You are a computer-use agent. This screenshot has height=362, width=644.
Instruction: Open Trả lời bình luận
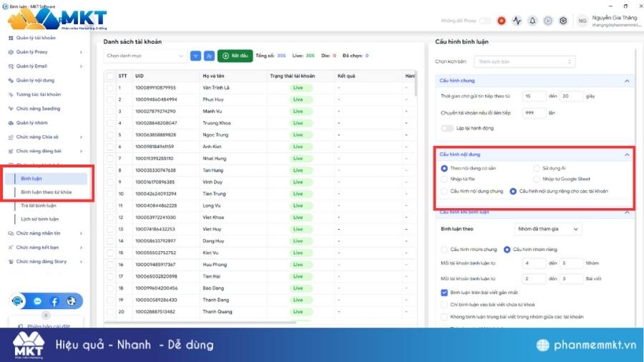pos(39,205)
